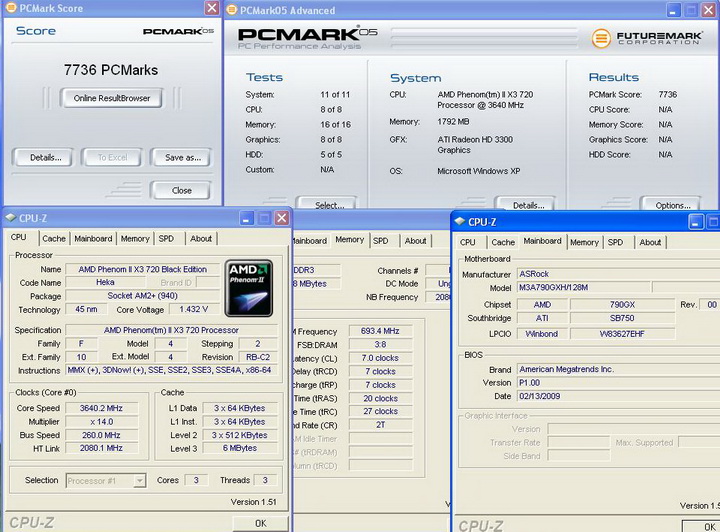This screenshot has width=720, height=532.
Task: Open About tab in middle CPU-Z window
Action: point(416,241)
